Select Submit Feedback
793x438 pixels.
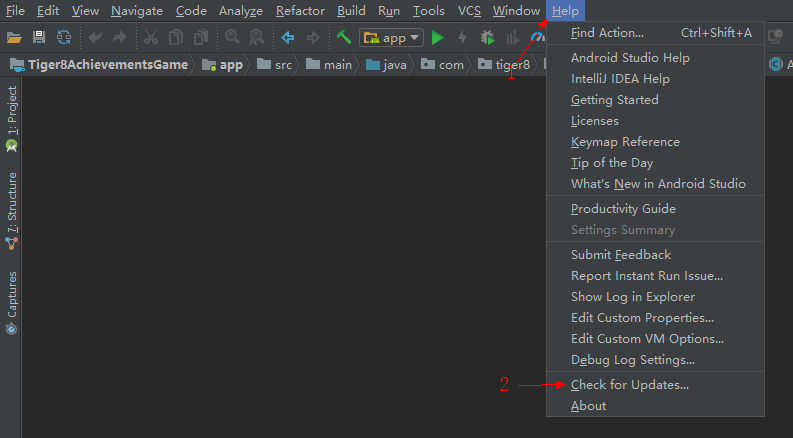click(x=655, y=255)
